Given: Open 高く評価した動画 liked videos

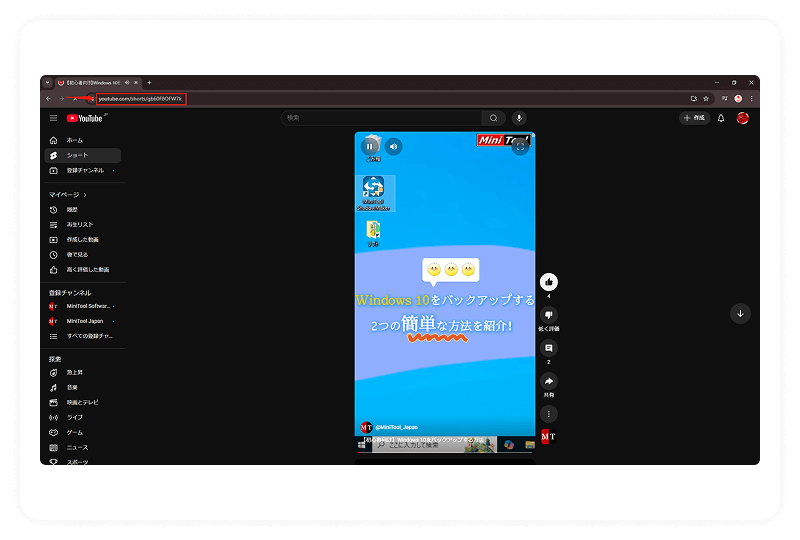Looking at the screenshot, I should click(83, 269).
